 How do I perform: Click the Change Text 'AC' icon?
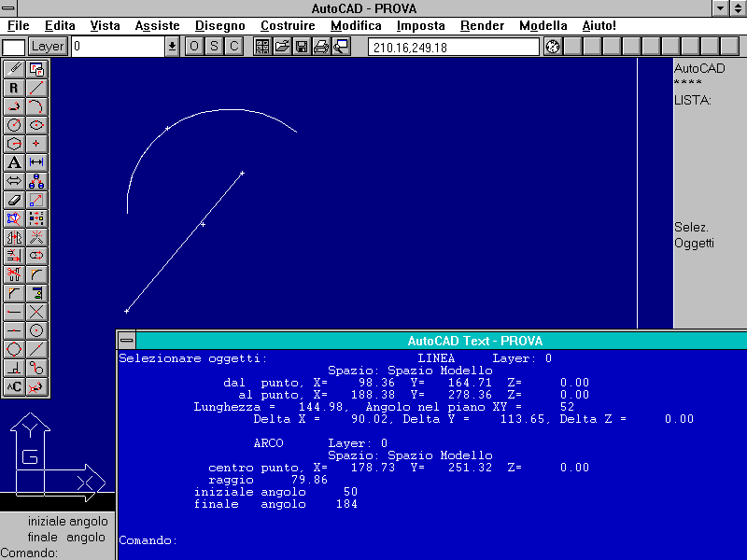tap(14, 386)
